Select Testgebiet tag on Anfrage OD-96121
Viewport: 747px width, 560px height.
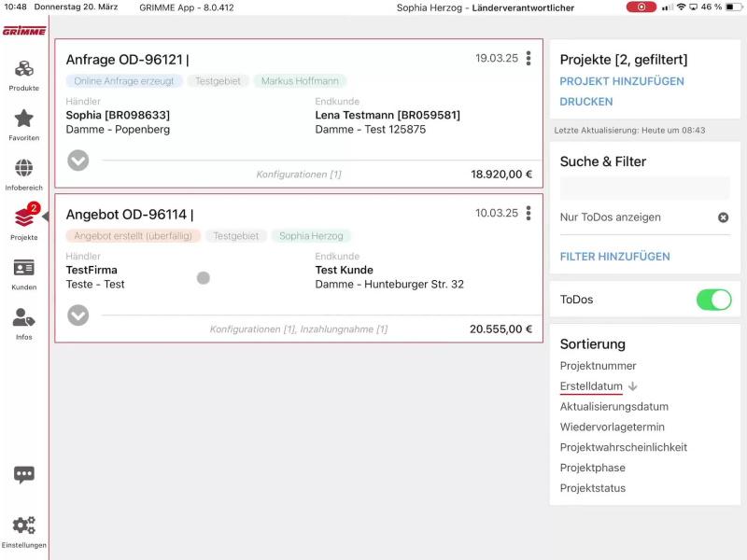coord(218,81)
